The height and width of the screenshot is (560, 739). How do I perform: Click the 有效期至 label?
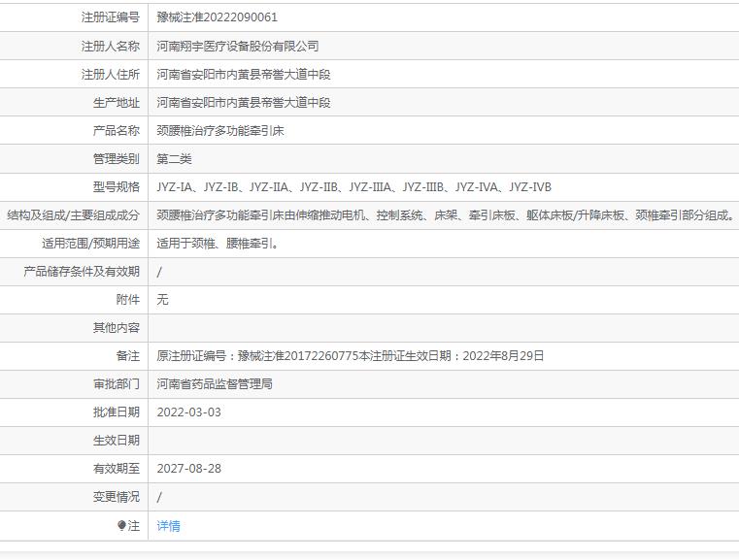click(x=116, y=469)
